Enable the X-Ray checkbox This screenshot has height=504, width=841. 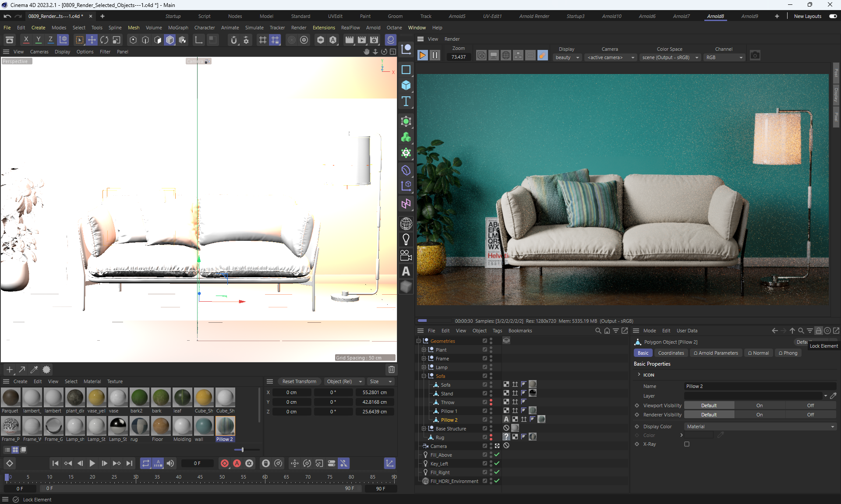tap(687, 444)
